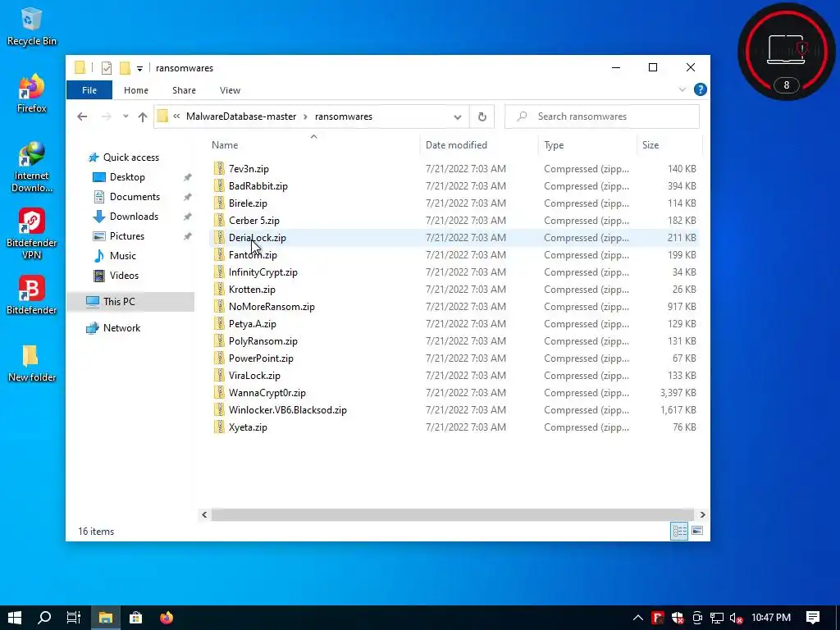This screenshot has height=630, width=840.
Task: Click the Search ransomwares field
Action: point(601,116)
